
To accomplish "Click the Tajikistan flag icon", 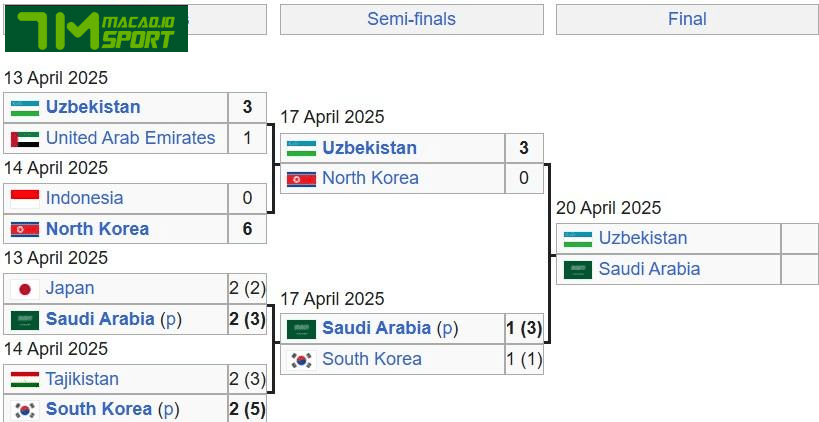I will pos(25,379).
